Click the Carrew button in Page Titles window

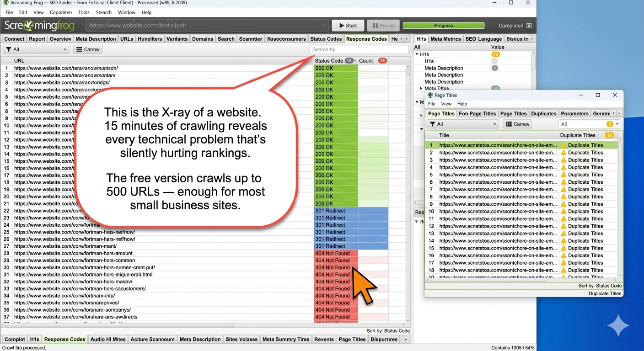click(517, 124)
